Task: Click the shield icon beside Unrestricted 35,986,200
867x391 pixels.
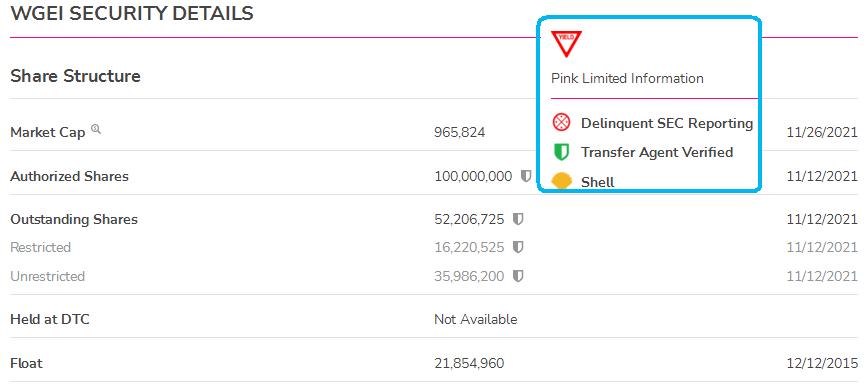Action: click(518, 276)
